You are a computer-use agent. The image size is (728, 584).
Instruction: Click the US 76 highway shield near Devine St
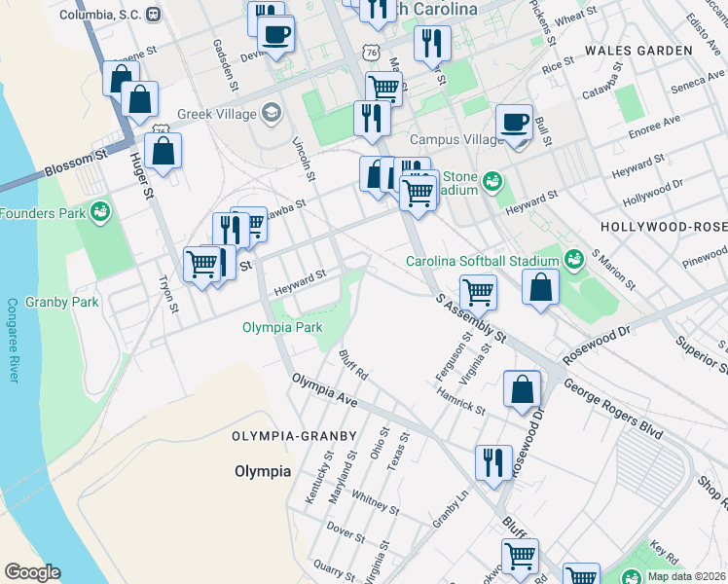372,52
